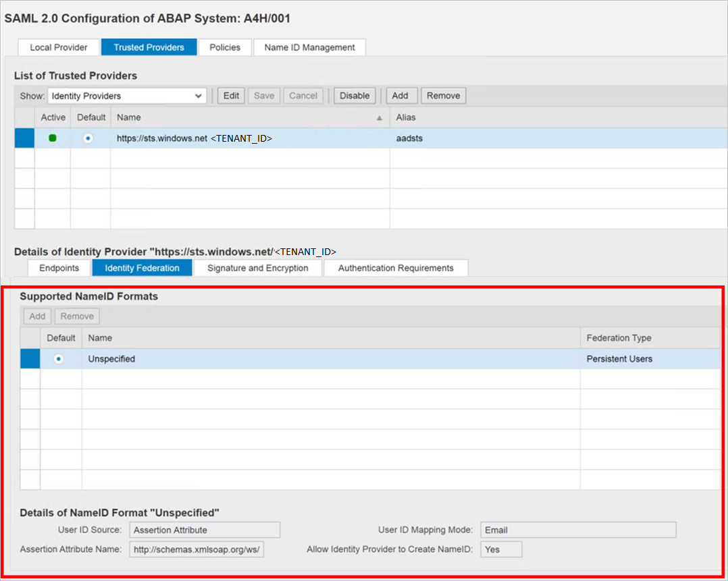Sort providers by the Name column header

pyautogui.click(x=129, y=117)
